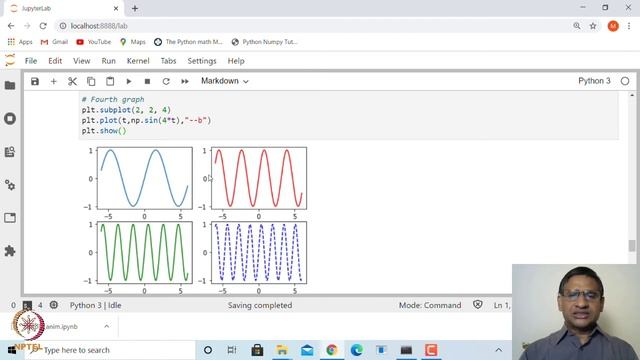The width and height of the screenshot is (640, 360).
Task: Click the Python 3 kernel name
Action: pyautogui.click(x=594, y=81)
